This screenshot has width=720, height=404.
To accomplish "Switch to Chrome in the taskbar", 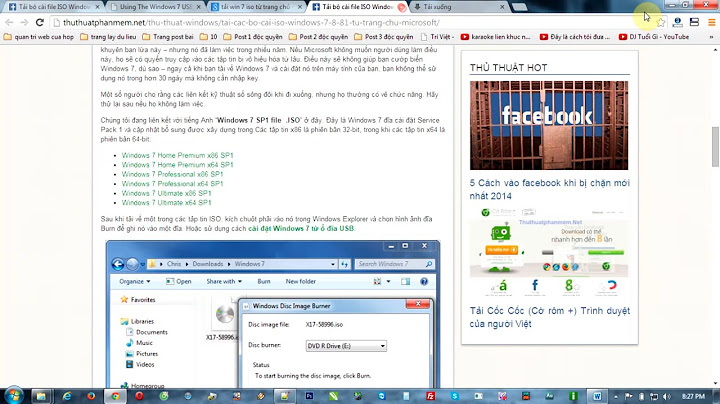I will pos(115,396).
